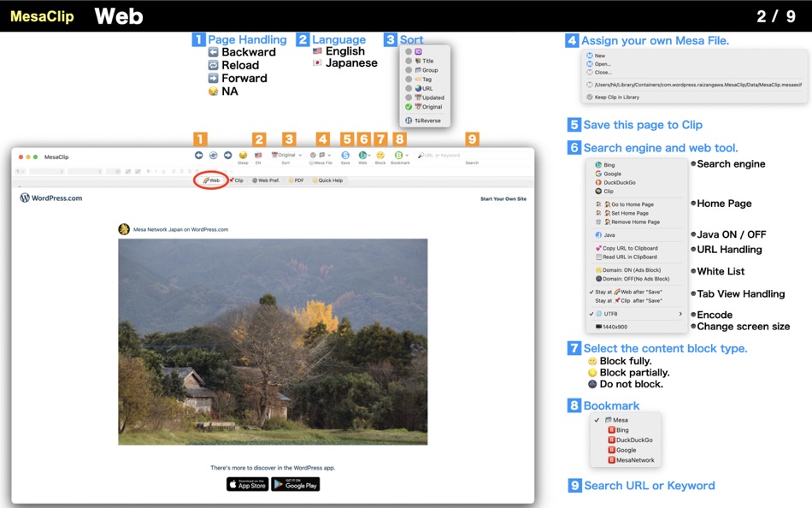The width and height of the screenshot is (812, 508).
Task: Expand the arrow beside the Web icon
Action: point(369,156)
